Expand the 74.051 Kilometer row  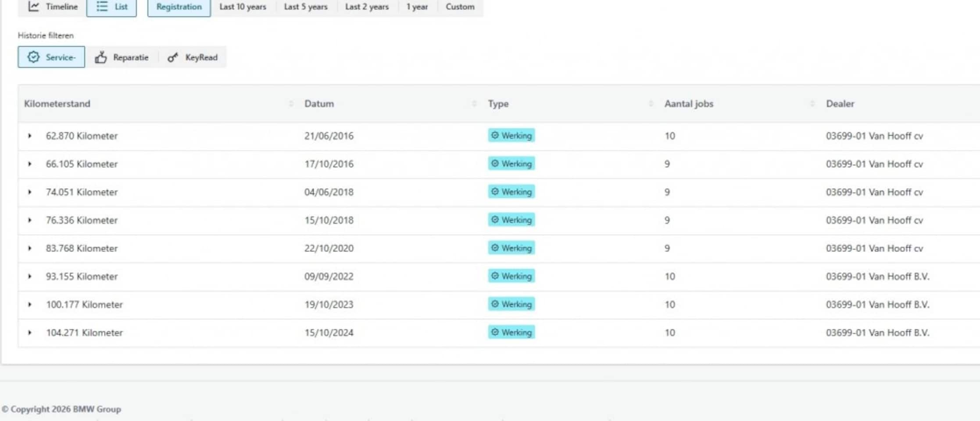click(x=30, y=192)
